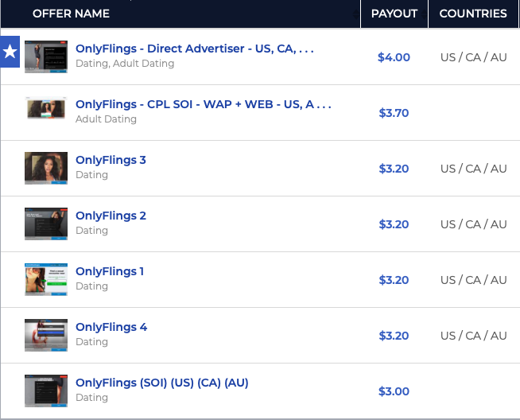
Task: Open the OnlyFlings 2 offer link
Action: 111,216
